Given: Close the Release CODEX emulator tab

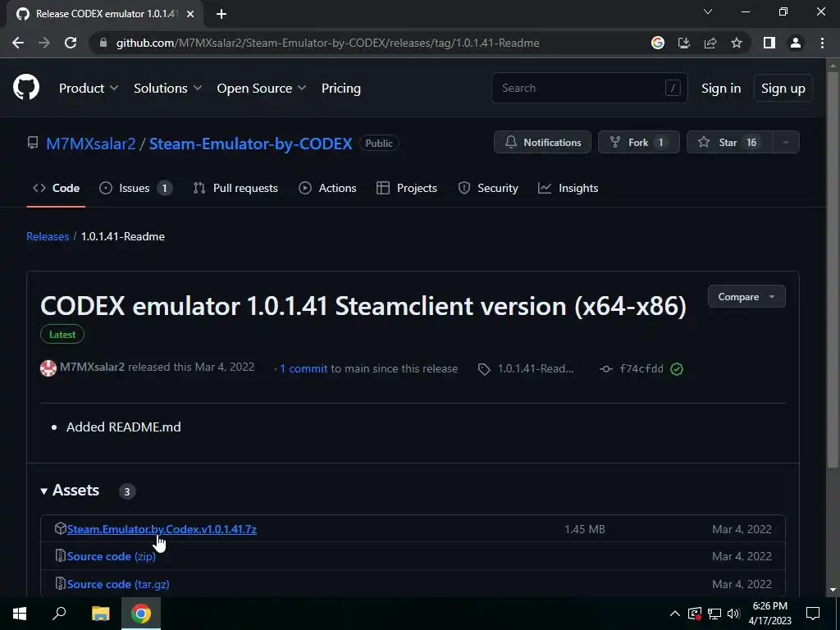Looking at the screenshot, I should pyautogui.click(x=190, y=14).
